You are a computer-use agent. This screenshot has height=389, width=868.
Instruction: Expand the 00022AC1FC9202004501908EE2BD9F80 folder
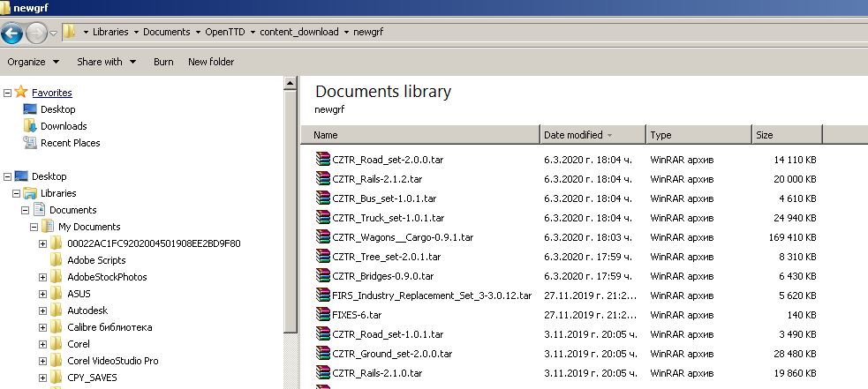[42, 244]
